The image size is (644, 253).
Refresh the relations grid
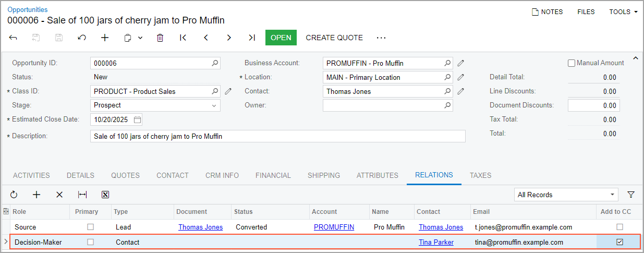(x=14, y=195)
